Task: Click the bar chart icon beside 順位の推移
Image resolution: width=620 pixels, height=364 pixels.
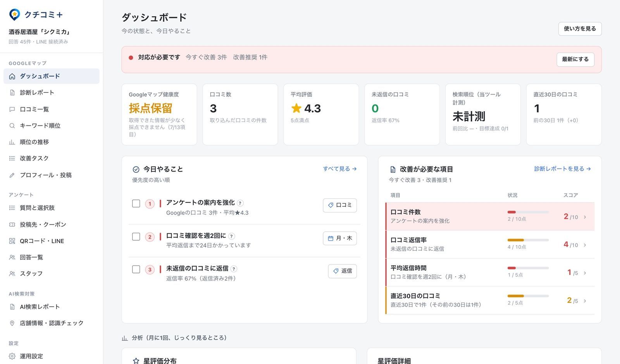Action: click(x=12, y=142)
